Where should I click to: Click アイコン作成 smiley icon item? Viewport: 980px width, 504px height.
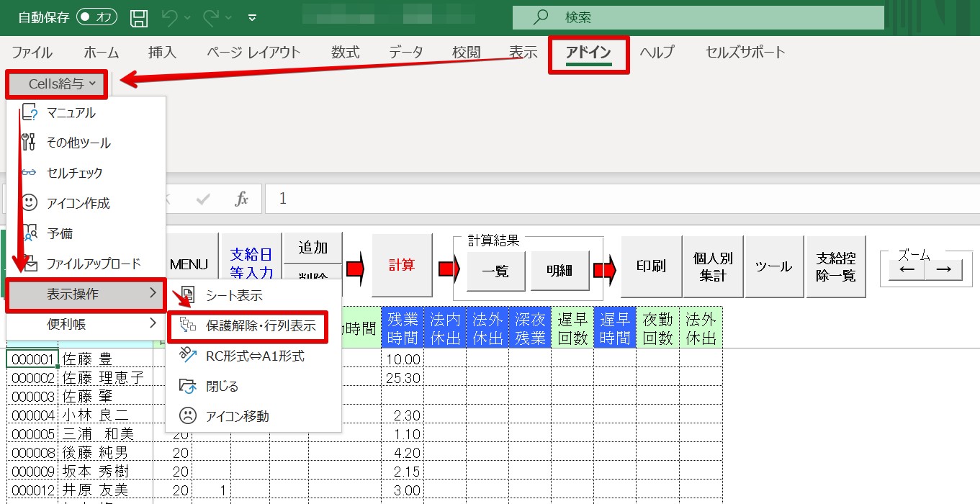pos(78,204)
